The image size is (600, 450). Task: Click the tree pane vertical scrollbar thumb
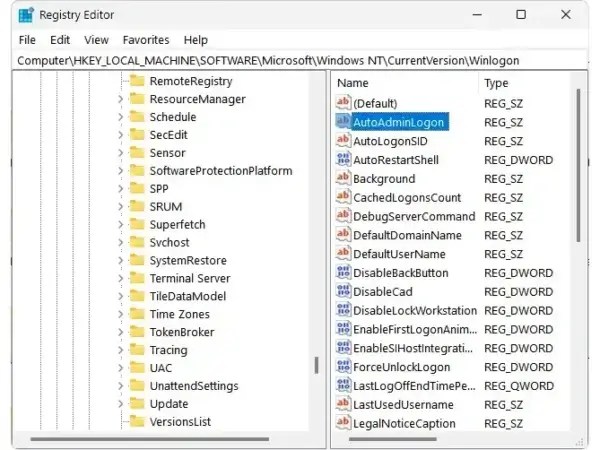(316, 365)
